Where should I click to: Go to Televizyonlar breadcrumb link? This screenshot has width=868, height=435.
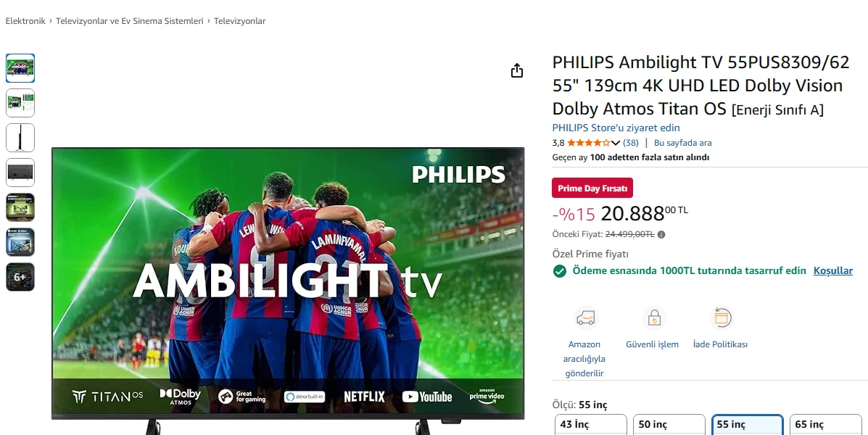click(x=240, y=21)
